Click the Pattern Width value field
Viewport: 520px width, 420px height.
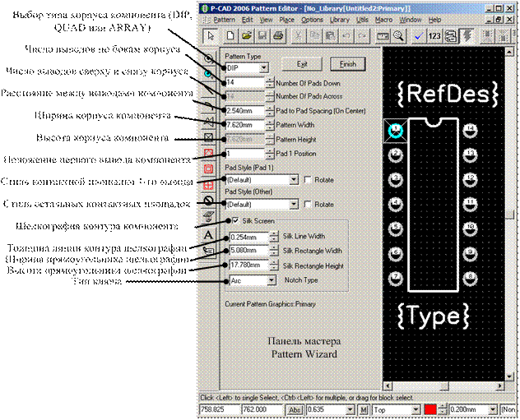pyautogui.click(x=245, y=125)
